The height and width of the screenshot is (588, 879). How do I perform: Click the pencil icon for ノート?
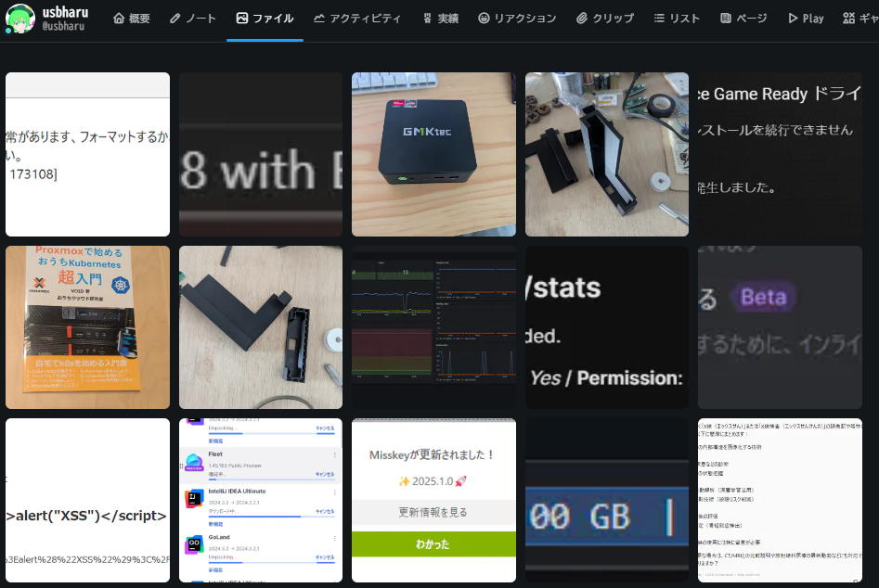[x=177, y=19]
